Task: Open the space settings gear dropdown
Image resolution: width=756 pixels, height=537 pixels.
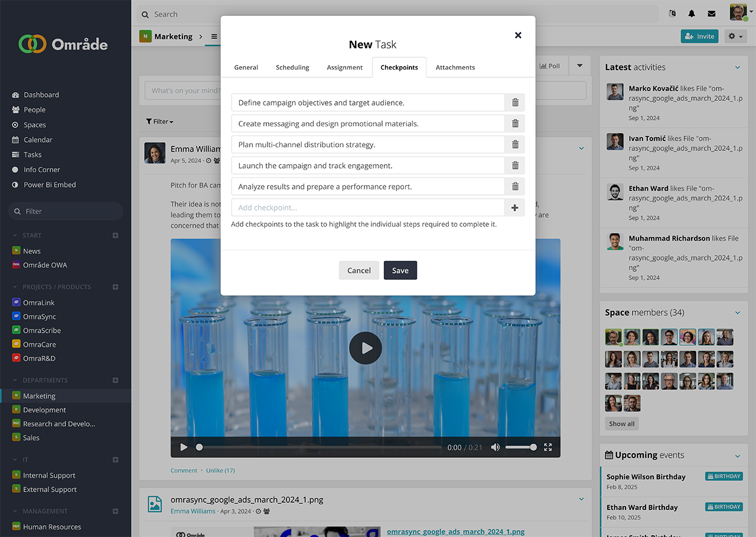Action: click(735, 37)
